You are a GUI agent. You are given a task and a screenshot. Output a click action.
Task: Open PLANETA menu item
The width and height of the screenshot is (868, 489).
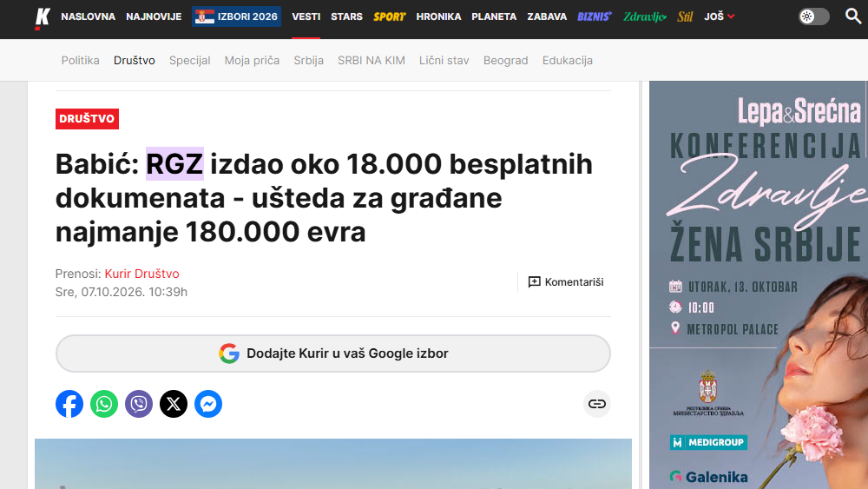(x=494, y=17)
